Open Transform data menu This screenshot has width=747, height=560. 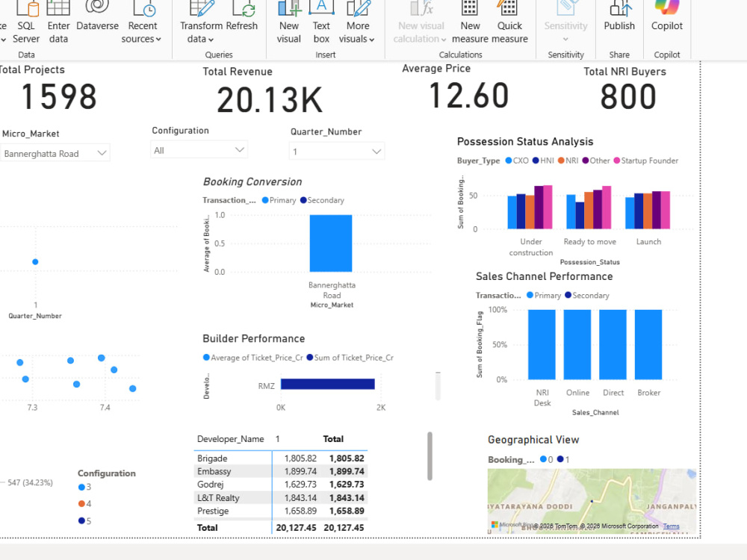click(x=201, y=22)
